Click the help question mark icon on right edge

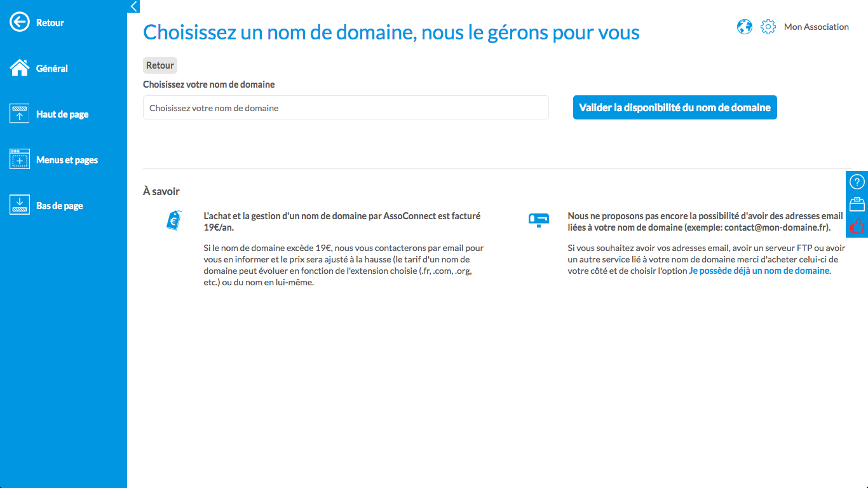857,182
